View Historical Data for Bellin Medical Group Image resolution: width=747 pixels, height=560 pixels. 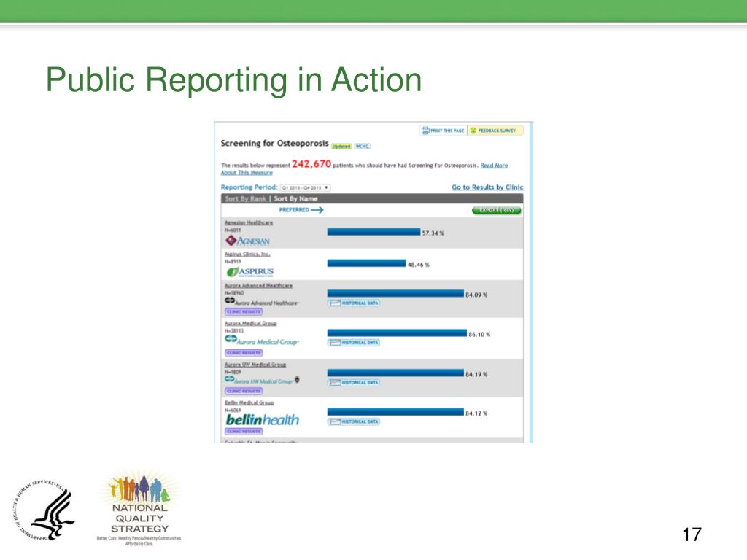[354, 421]
